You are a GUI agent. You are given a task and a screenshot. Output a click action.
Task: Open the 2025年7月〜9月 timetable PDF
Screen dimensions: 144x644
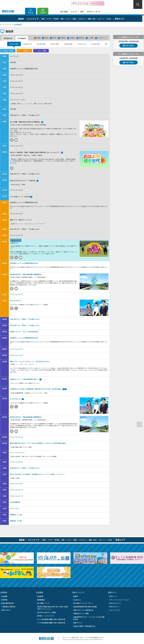[128, 62]
